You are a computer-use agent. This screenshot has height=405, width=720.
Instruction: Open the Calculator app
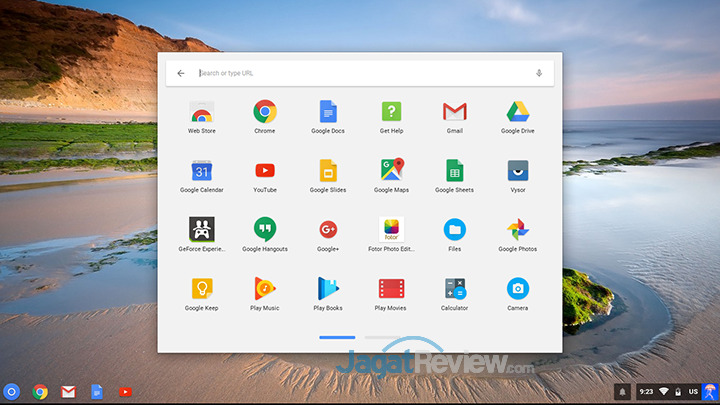click(455, 289)
